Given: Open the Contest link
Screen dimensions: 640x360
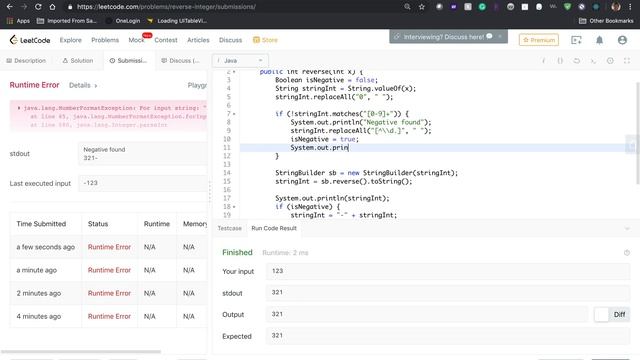Looking at the screenshot, I should (166, 40).
